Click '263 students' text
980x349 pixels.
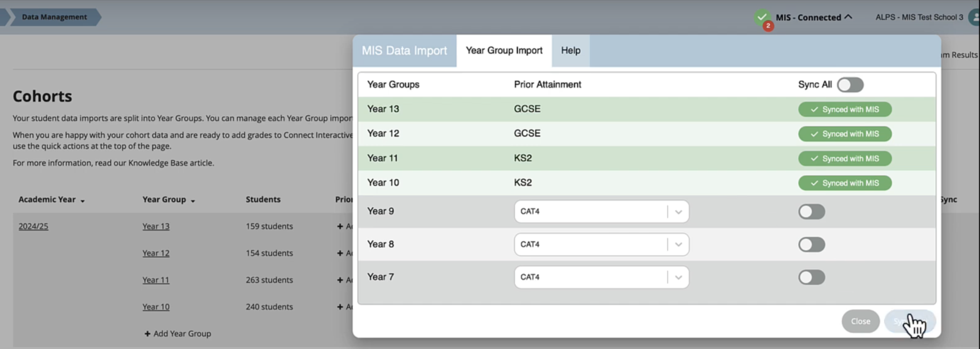(269, 280)
